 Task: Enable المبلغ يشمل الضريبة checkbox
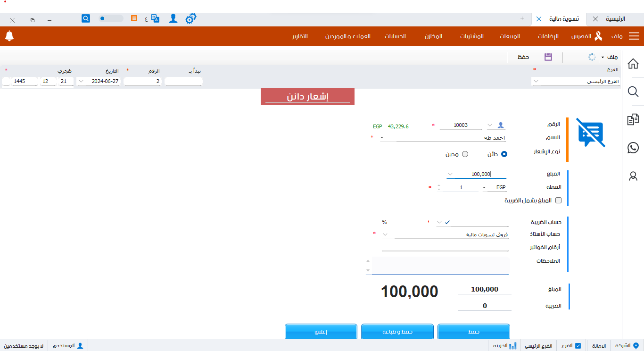point(558,200)
